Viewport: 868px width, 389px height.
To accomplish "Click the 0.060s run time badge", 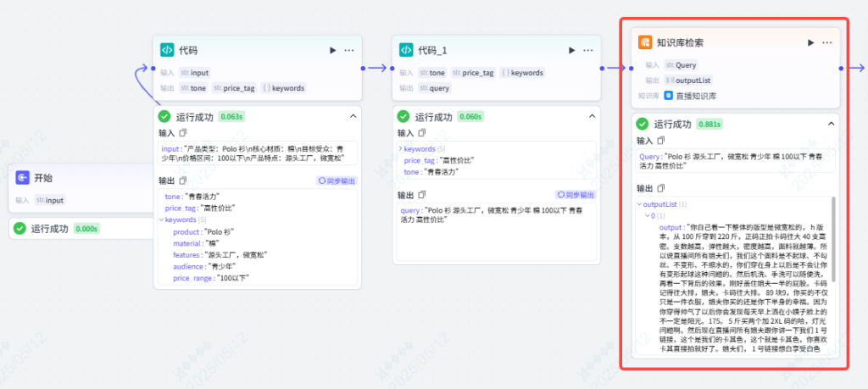I will tap(470, 117).
